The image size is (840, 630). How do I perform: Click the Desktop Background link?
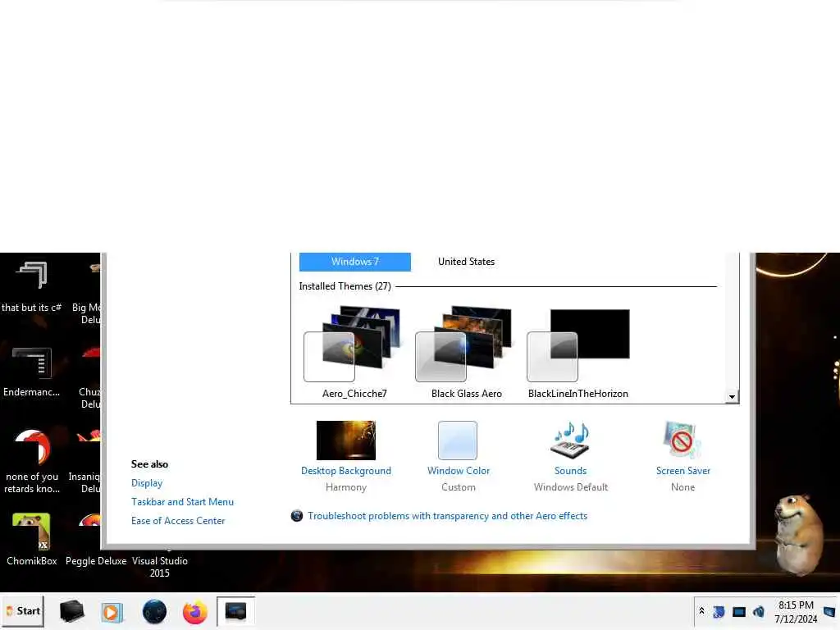(x=345, y=470)
